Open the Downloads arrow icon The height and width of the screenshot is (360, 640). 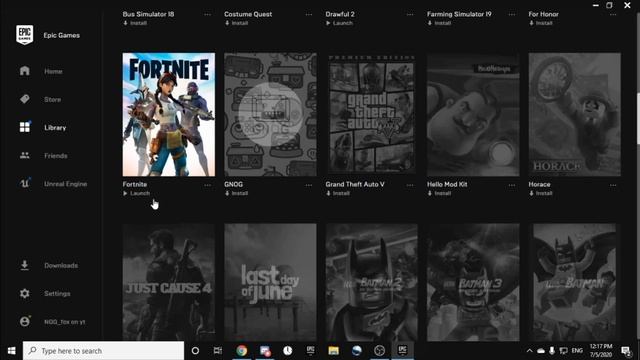point(24,265)
